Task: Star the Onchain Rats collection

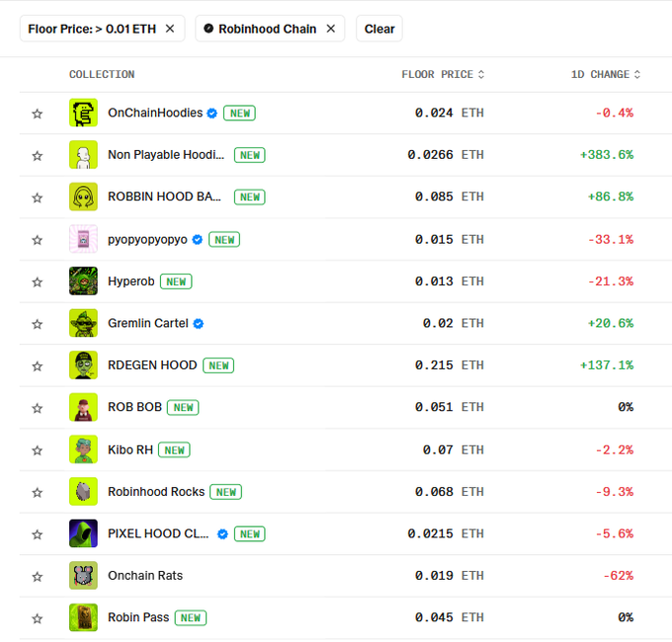Action: point(38,577)
